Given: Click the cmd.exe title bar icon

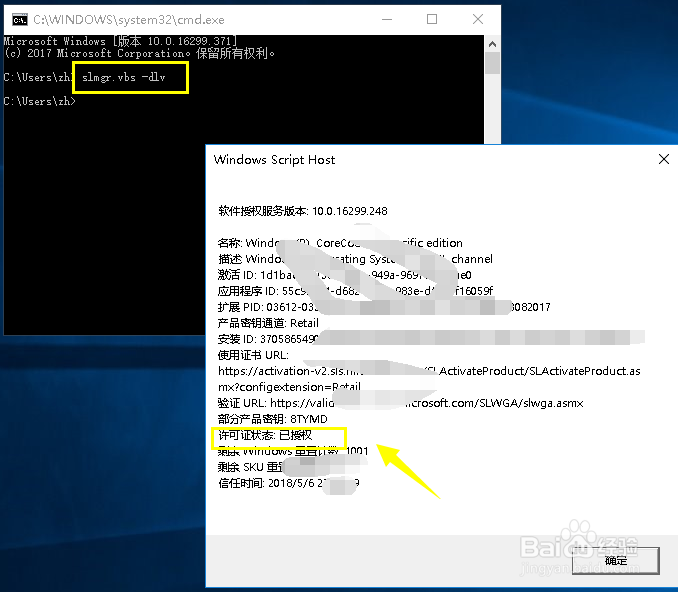Looking at the screenshot, I should (20, 19).
